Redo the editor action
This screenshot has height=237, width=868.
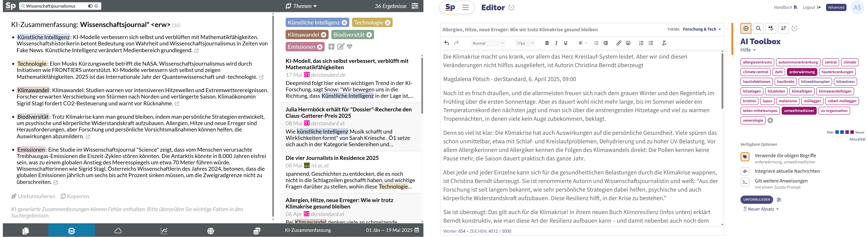[x=456, y=43]
